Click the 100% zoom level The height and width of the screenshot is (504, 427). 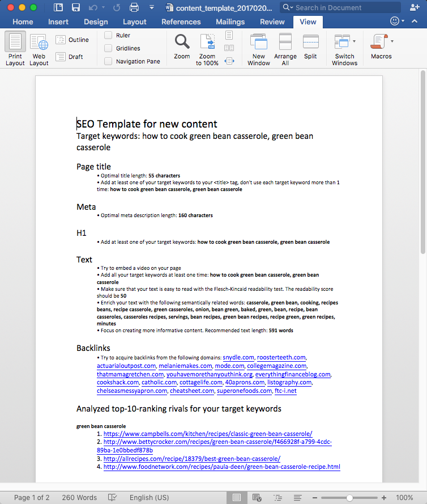pos(404,498)
